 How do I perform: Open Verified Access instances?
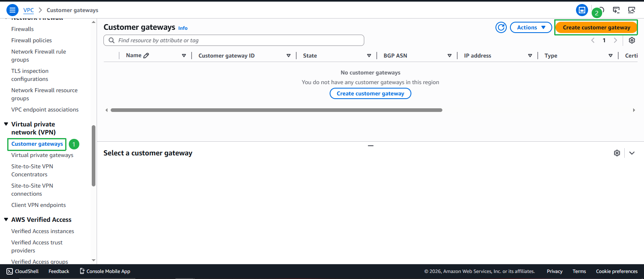coord(43,231)
